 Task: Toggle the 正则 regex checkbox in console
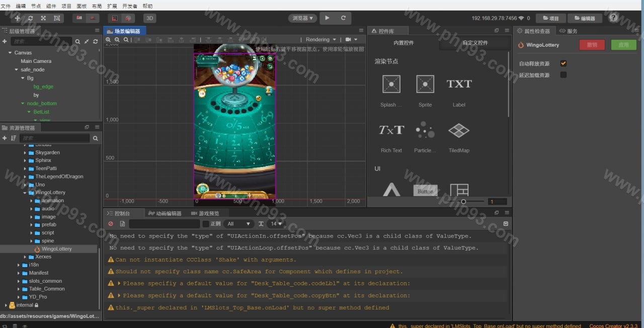(x=205, y=224)
